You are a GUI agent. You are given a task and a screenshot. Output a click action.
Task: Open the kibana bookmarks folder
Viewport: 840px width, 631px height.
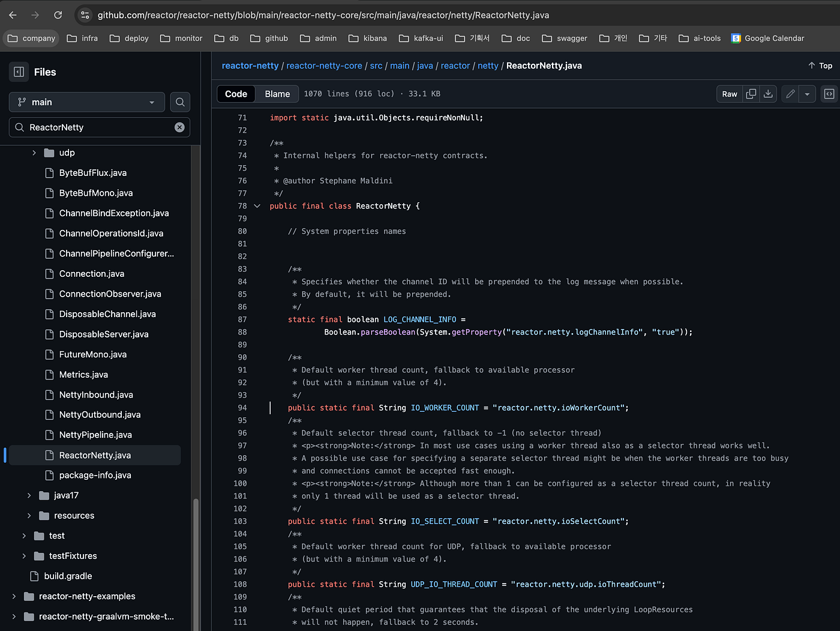point(367,38)
